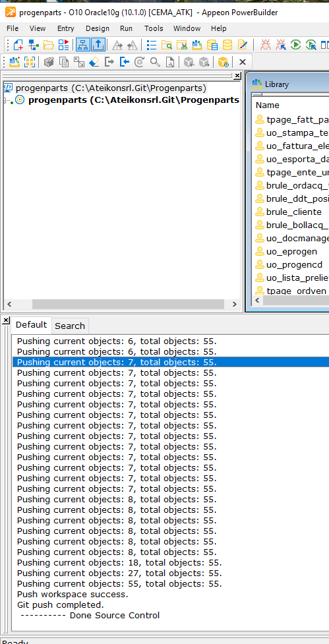The height and width of the screenshot is (644, 329).
Task: Close the System Tree panel
Action: tap(237, 76)
